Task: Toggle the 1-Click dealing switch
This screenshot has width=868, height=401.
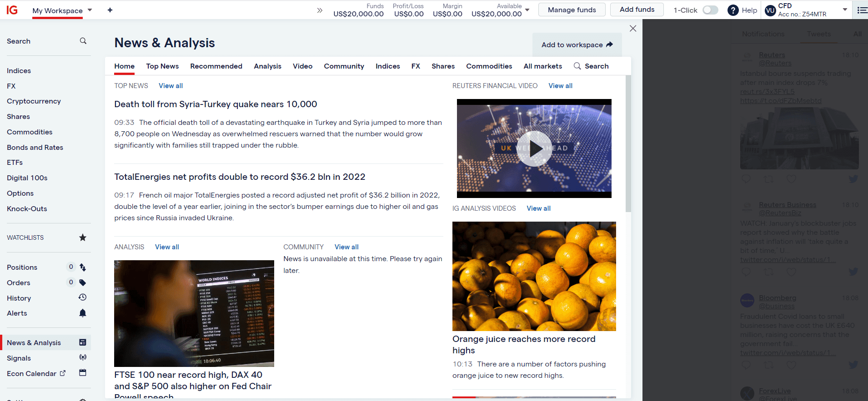Action: click(x=711, y=10)
